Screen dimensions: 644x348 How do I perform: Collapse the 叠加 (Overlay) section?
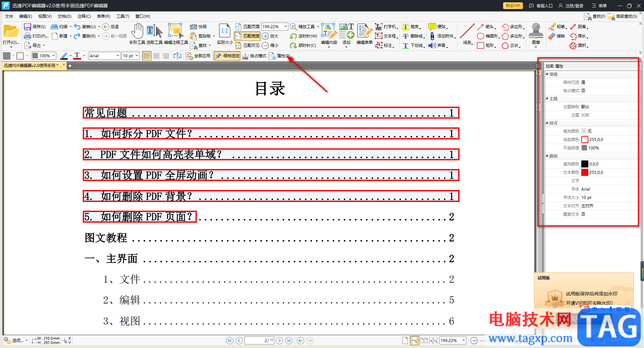point(547,156)
